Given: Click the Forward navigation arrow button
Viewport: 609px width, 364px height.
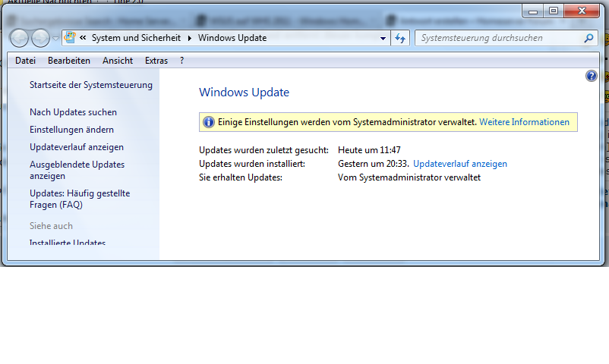Looking at the screenshot, I should (x=40, y=38).
